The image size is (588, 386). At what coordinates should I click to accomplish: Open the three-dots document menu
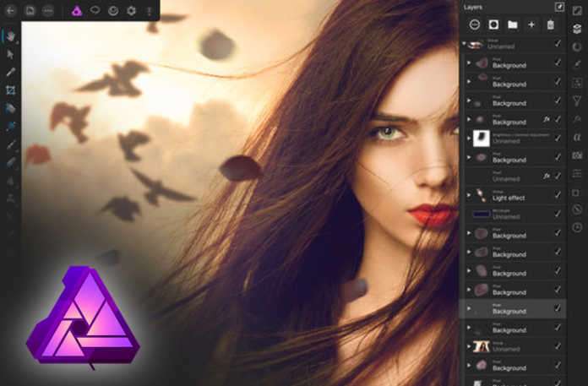tap(48, 11)
